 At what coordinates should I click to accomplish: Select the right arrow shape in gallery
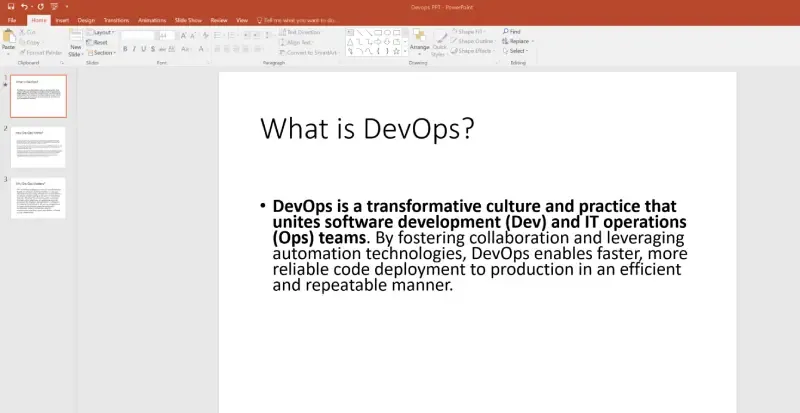[x=378, y=42]
